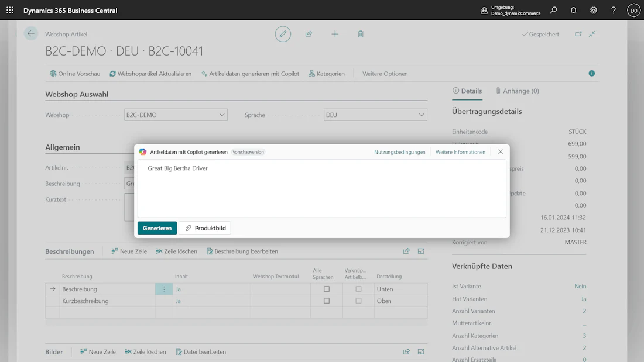Click Inhalt Ja for Kurzbeschreibung row
Image resolution: width=644 pixels, height=362 pixels.
pos(178,301)
